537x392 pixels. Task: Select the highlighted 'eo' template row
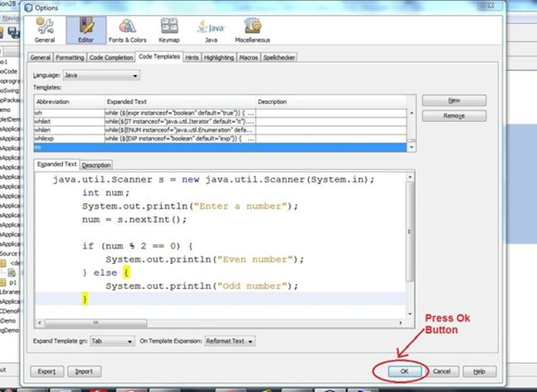[221, 147]
